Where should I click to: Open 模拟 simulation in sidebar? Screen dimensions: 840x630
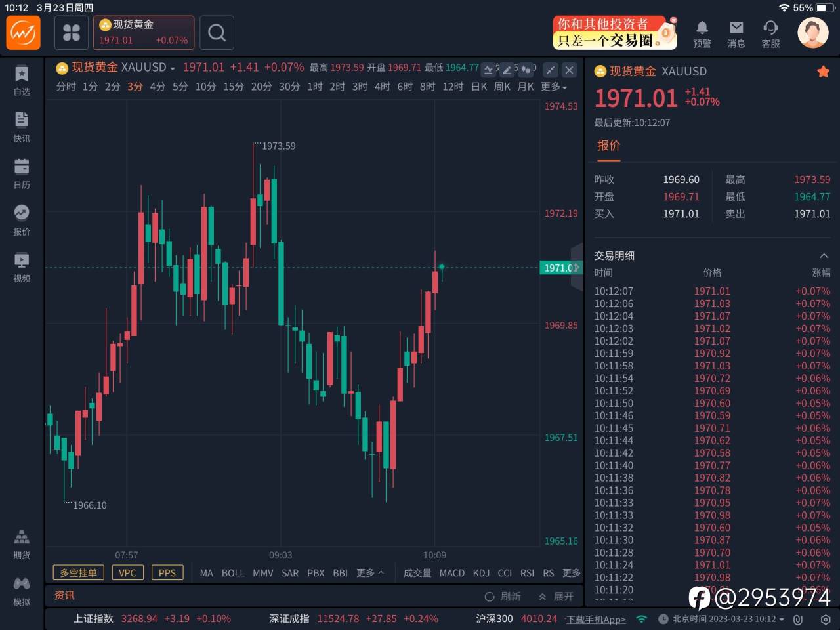[22, 591]
